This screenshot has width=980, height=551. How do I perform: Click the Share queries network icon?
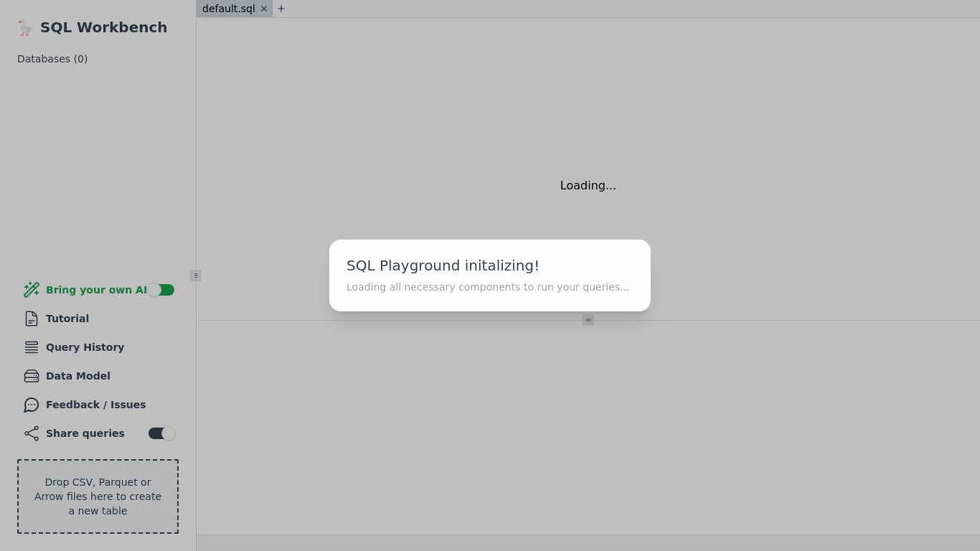coord(32,433)
